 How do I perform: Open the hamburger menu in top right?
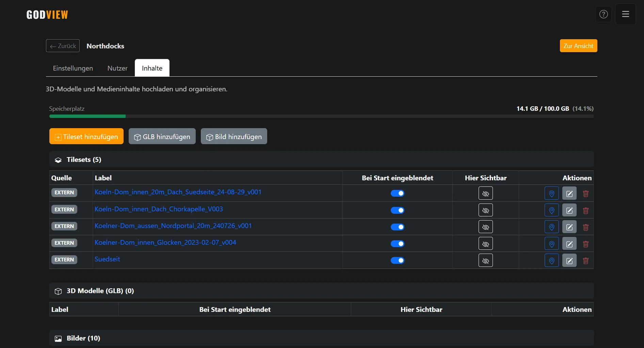click(625, 14)
